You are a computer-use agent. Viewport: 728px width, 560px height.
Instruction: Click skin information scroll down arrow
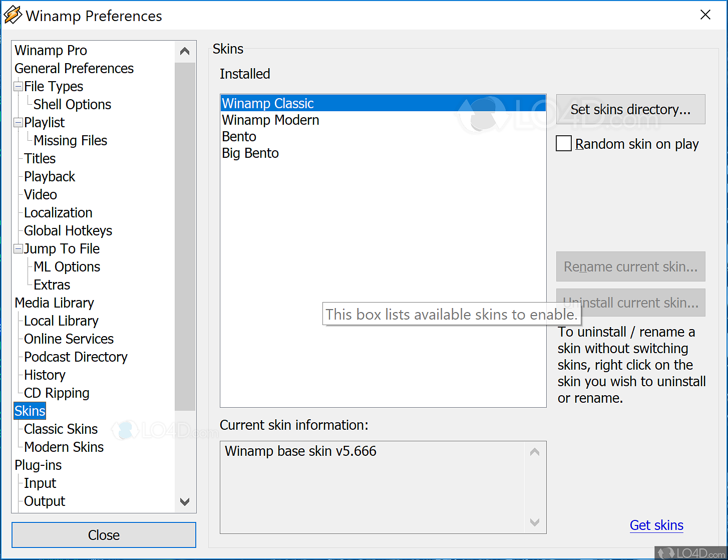[535, 522]
